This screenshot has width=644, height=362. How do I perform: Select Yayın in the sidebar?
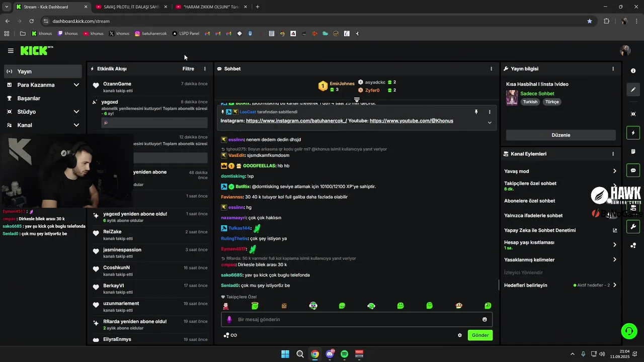(43, 71)
